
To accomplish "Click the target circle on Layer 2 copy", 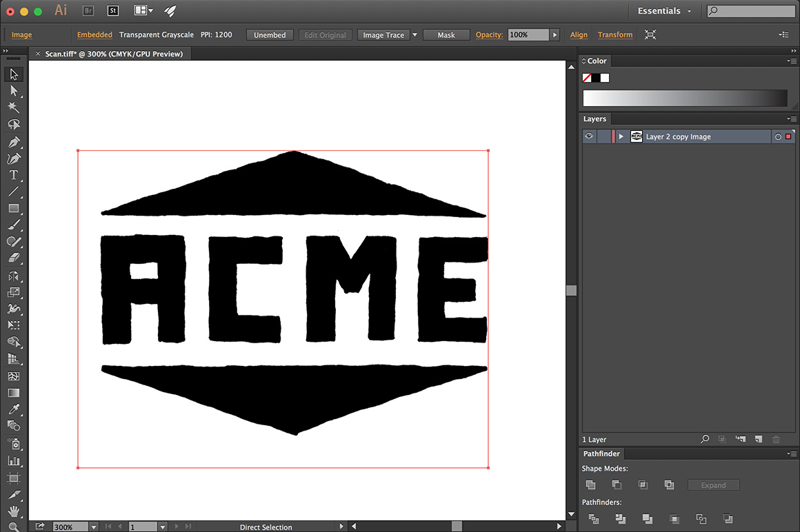I will point(777,136).
